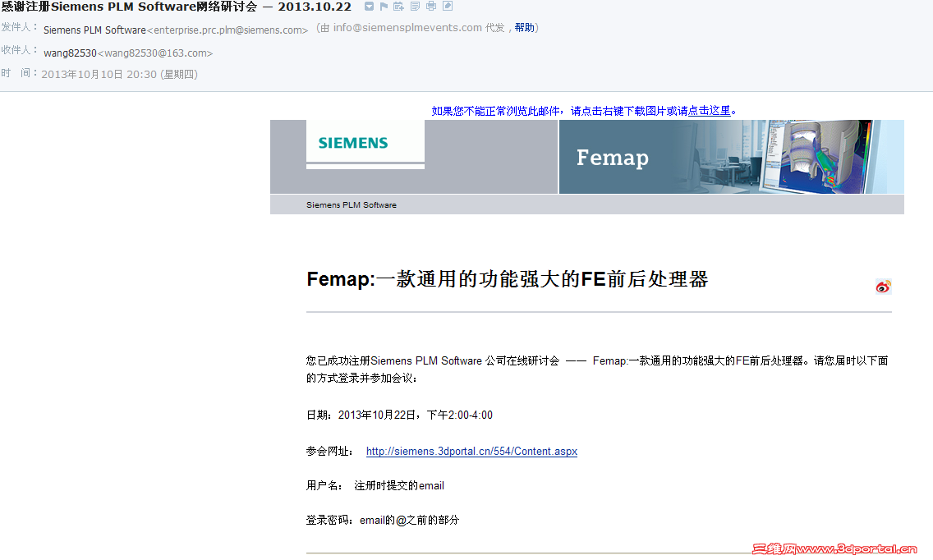The width and height of the screenshot is (933, 560).
Task: Add this webinar to calendar via toolbar icon
Action: tap(398, 6)
